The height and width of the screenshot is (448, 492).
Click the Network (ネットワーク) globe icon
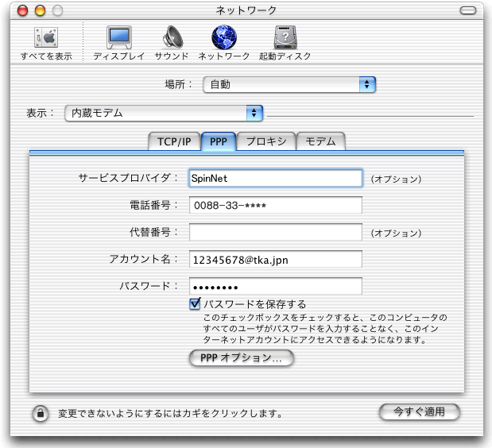224,40
